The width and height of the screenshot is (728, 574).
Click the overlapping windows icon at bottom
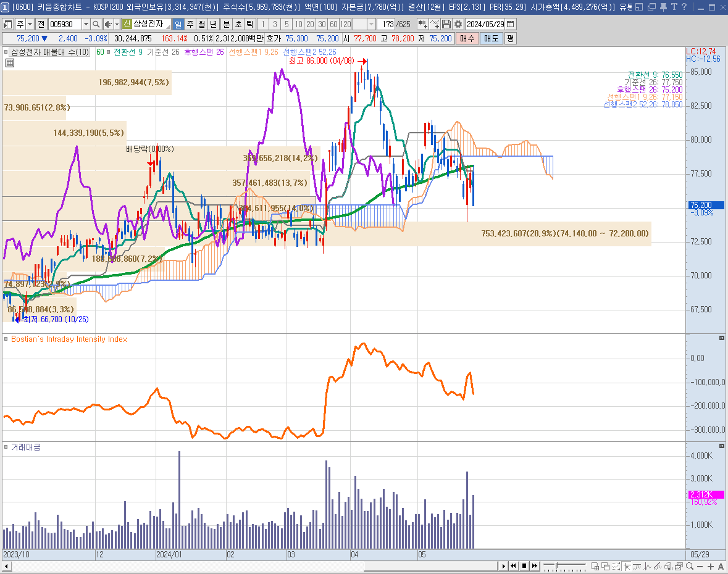605,566
